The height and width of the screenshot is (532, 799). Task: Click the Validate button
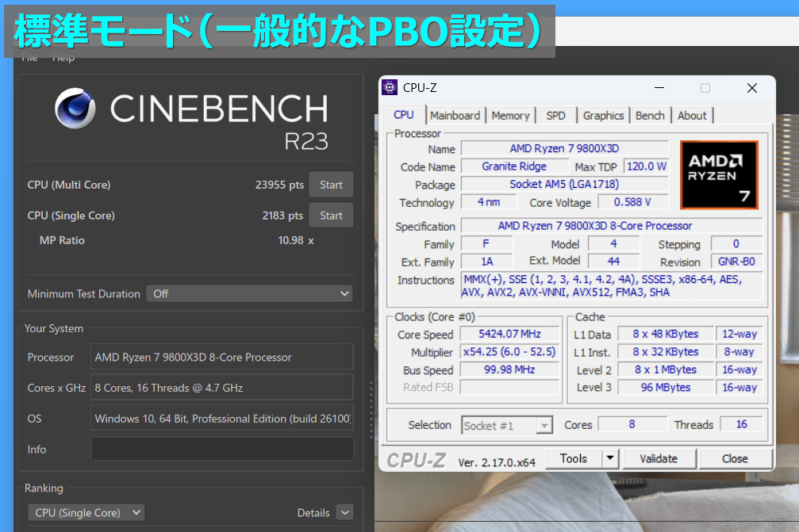[x=659, y=458]
